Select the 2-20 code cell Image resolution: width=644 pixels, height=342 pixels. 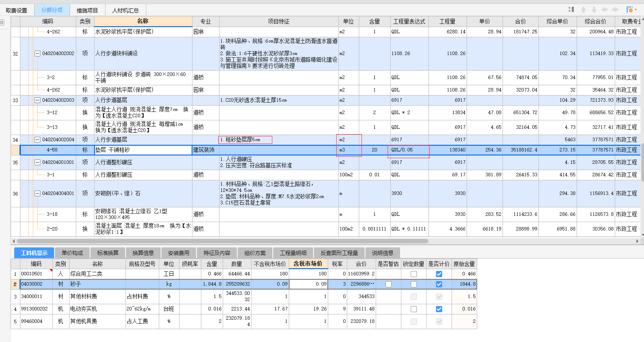tap(48, 229)
